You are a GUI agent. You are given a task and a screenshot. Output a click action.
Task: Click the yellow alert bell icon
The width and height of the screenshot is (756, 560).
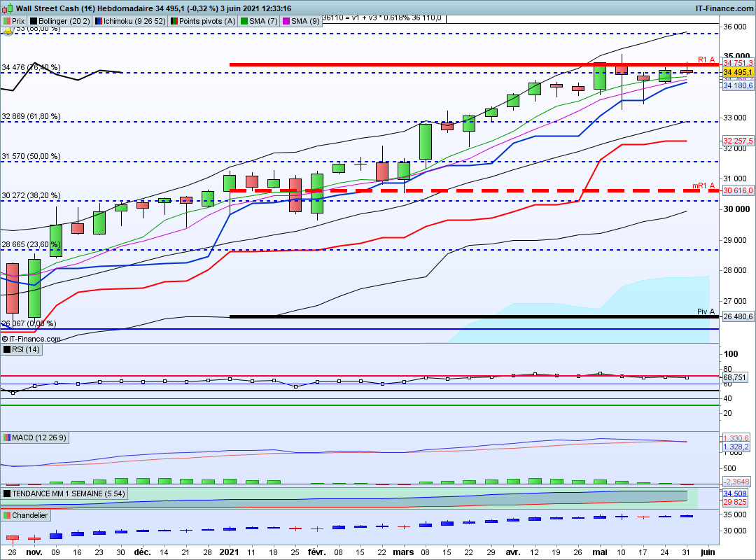8,31
